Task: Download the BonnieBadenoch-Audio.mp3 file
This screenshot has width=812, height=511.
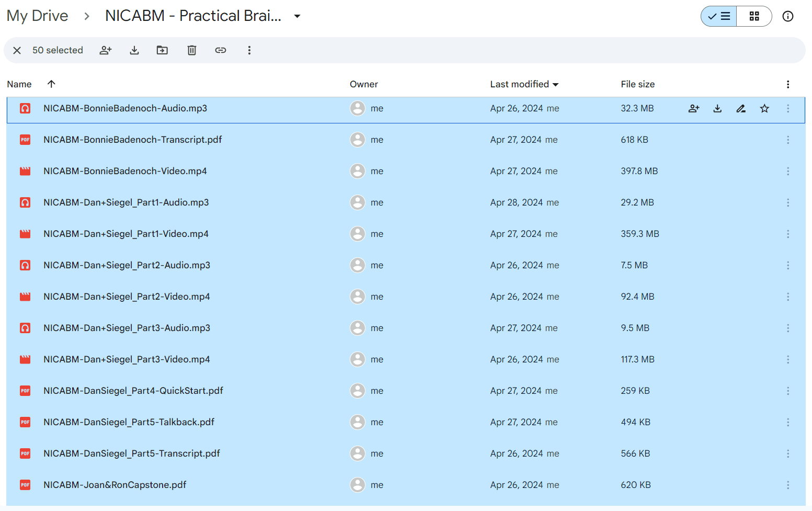Action: (717, 108)
